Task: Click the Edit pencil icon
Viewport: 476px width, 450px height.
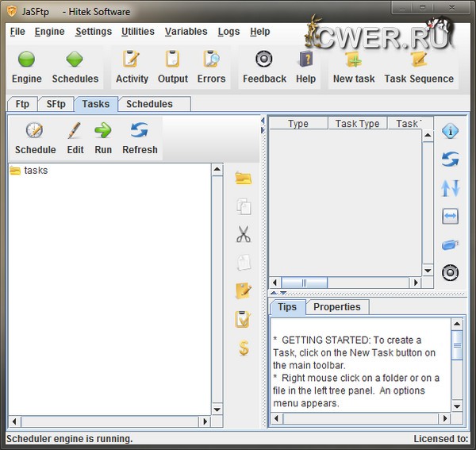Action: click(x=75, y=131)
